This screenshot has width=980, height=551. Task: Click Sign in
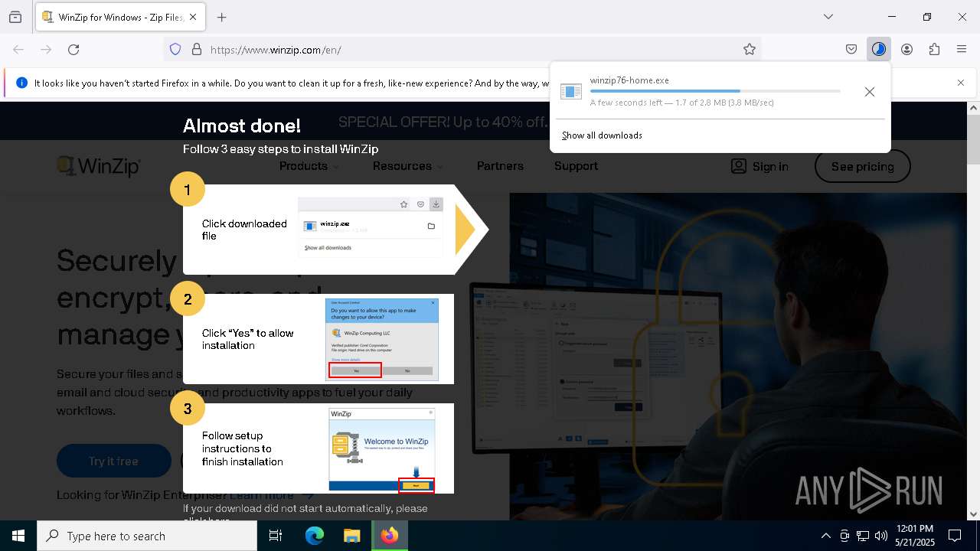click(x=759, y=166)
